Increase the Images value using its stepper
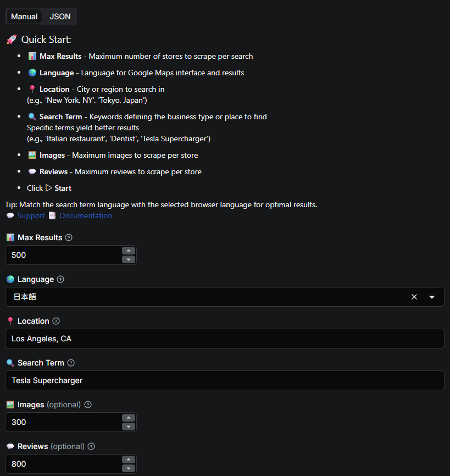Image resolution: width=450 pixels, height=476 pixels. 128,418
